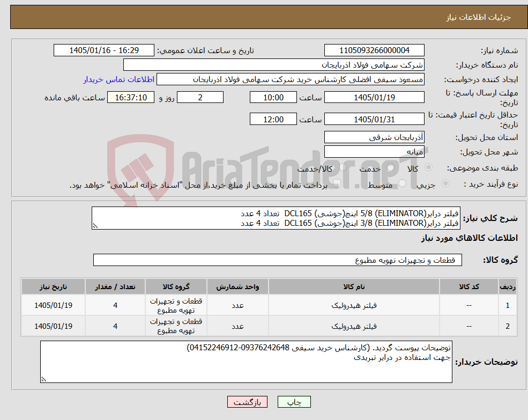Click the response deadline time field 10:00
This screenshot has height=420, width=528.
tap(273, 98)
